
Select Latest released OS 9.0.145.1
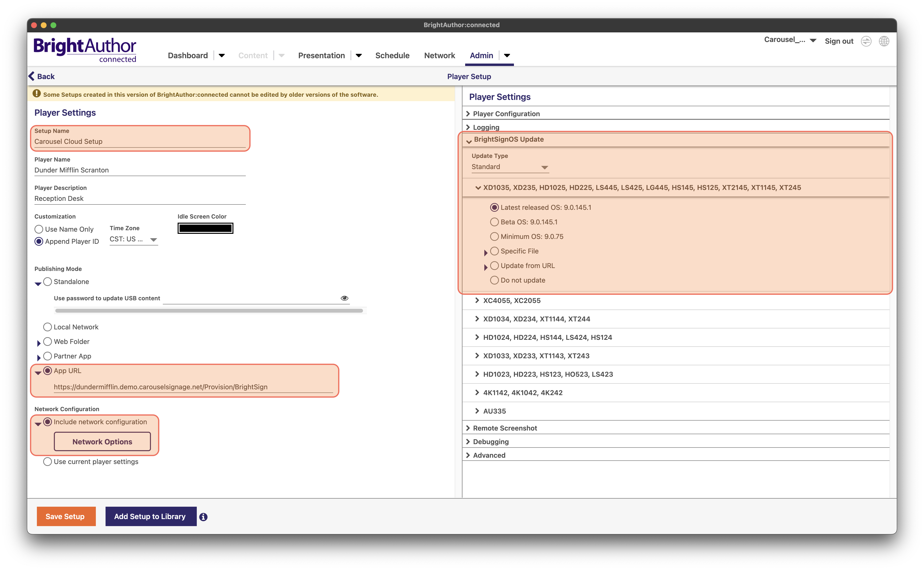(x=494, y=207)
